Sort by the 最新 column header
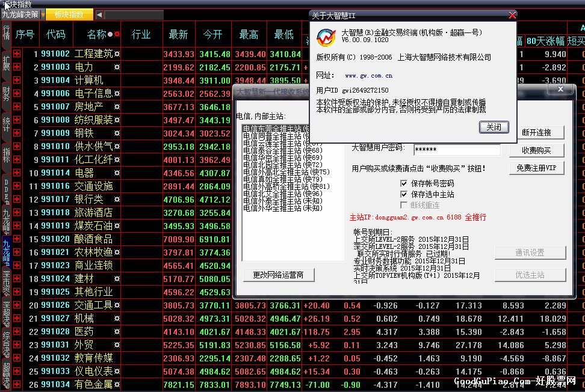Viewport: 585px width, 392px height. point(178,34)
